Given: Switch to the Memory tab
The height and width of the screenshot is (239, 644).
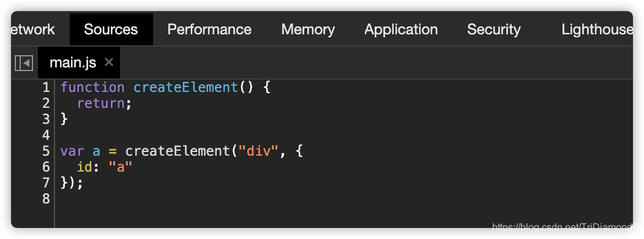Looking at the screenshot, I should [x=308, y=29].
